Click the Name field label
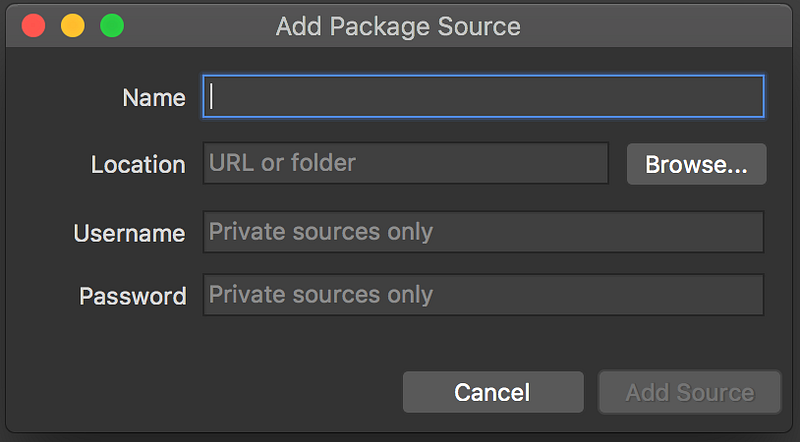This screenshot has height=442, width=800. pos(154,98)
